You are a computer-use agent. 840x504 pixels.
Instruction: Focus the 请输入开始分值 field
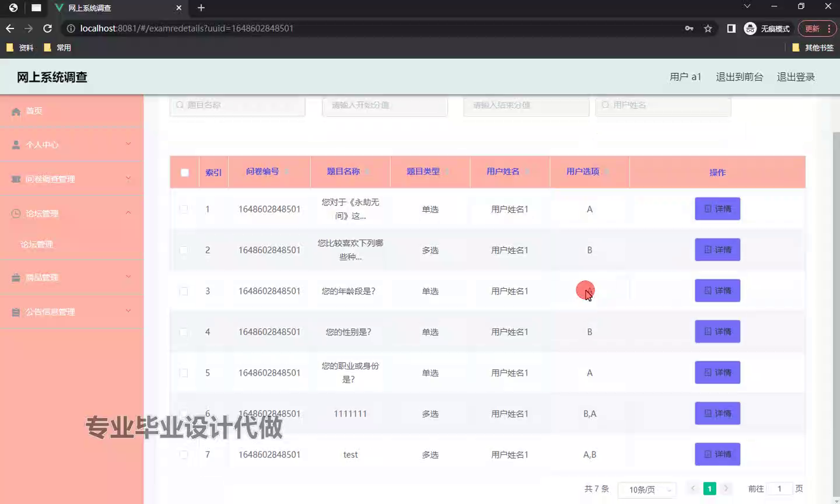[385, 105]
